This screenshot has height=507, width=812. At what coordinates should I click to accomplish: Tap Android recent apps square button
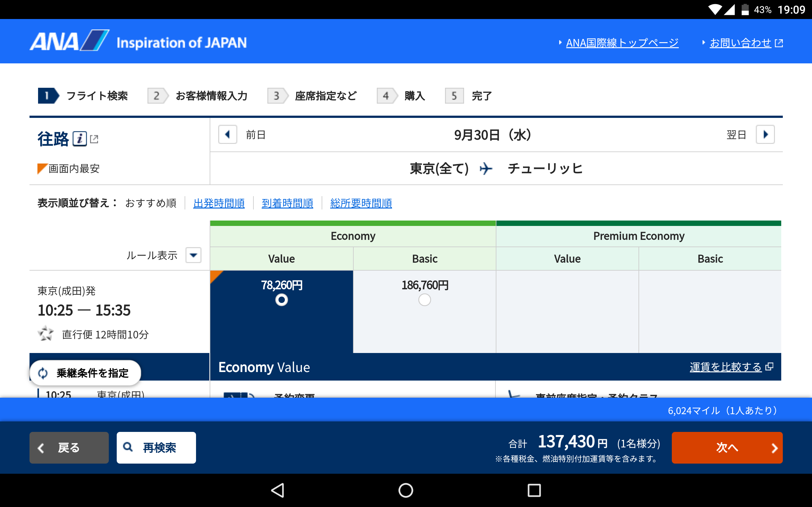pyautogui.click(x=534, y=490)
